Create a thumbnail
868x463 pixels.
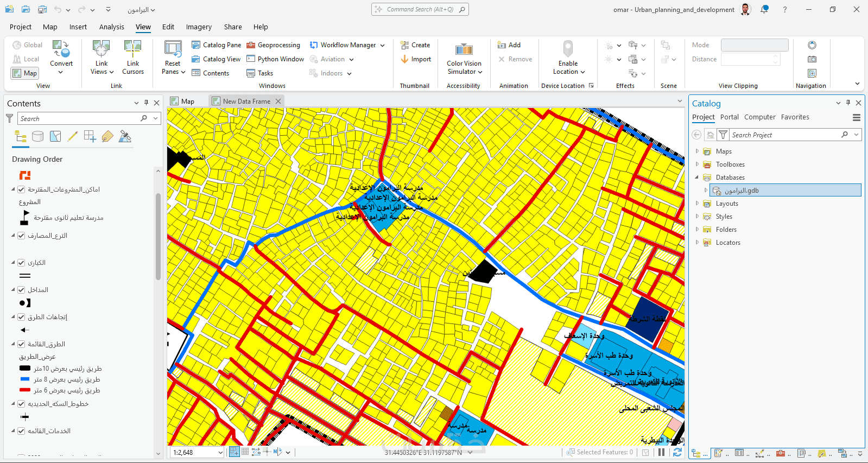coord(415,45)
